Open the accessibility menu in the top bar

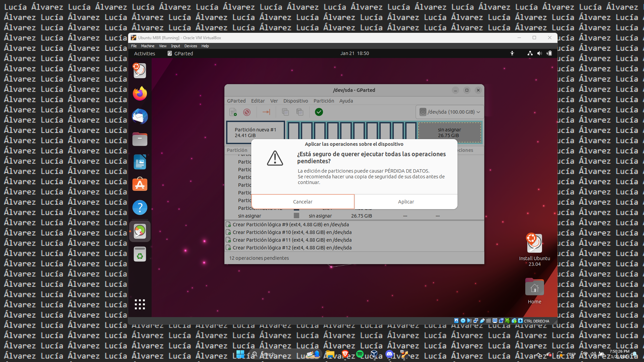click(512, 53)
